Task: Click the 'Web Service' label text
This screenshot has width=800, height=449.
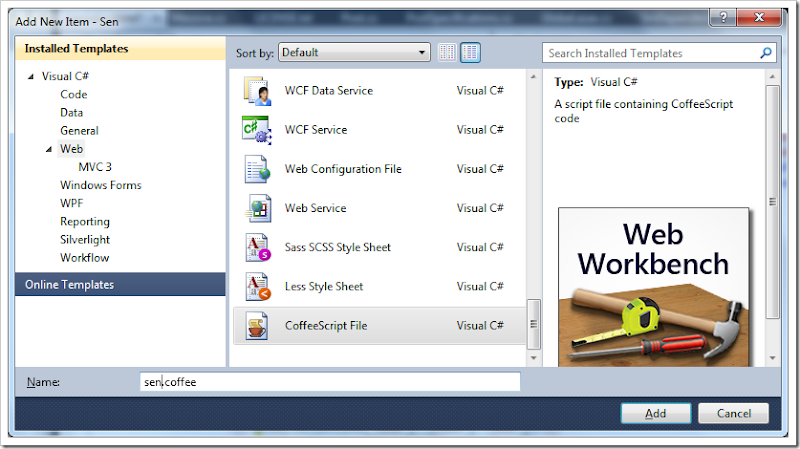Action: click(x=315, y=208)
